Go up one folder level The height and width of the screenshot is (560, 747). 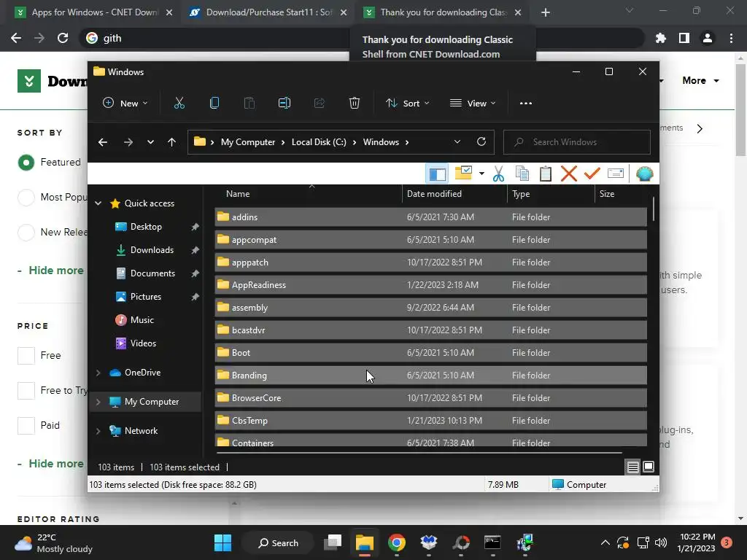172,142
